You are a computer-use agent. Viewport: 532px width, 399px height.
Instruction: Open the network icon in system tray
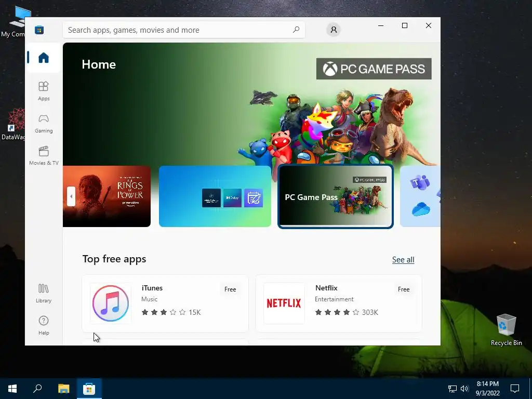coord(453,389)
